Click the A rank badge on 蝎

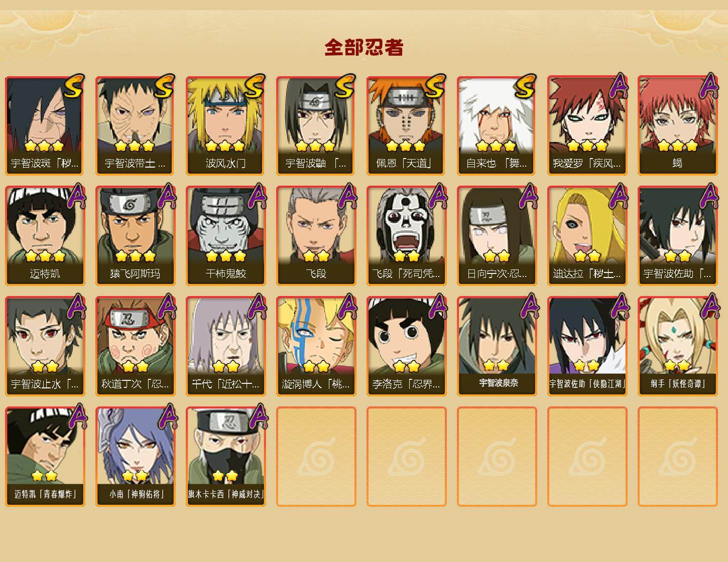[708, 86]
